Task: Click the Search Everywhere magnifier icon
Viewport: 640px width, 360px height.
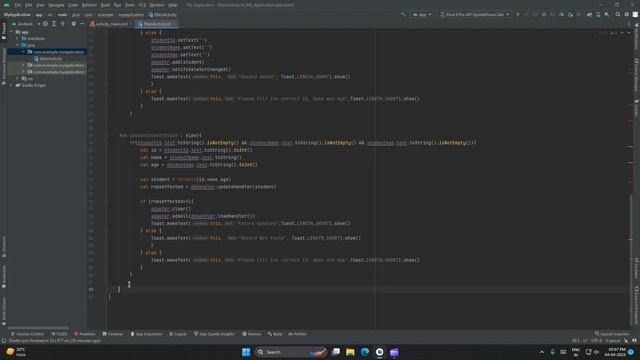Action: [x=618, y=14]
